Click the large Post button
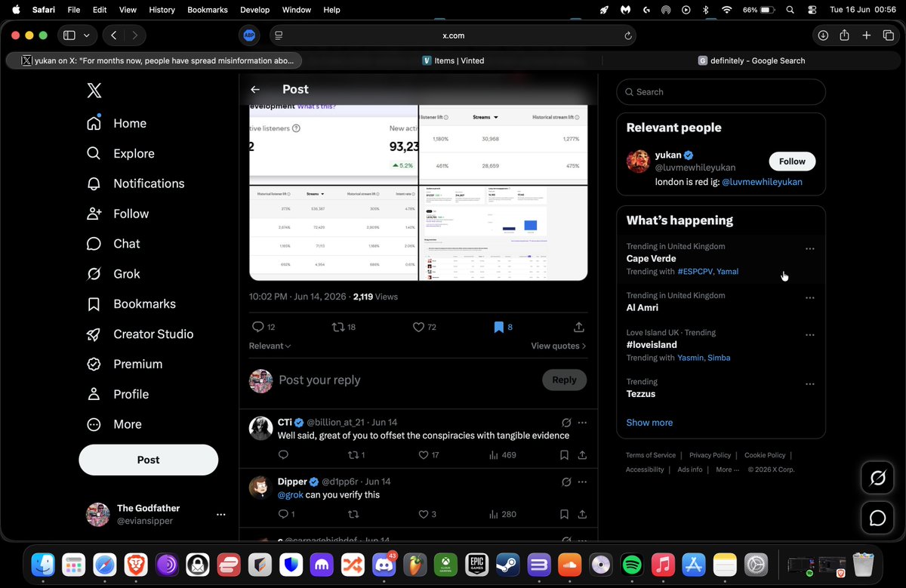The width and height of the screenshot is (906, 588). tap(149, 460)
